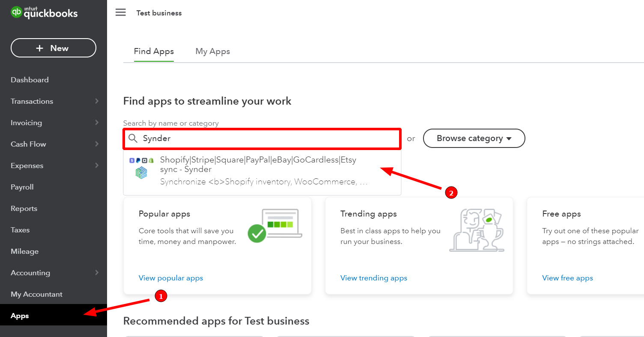Click the Trending apps card heading
The width and height of the screenshot is (644, 337).
pos(369,214)
